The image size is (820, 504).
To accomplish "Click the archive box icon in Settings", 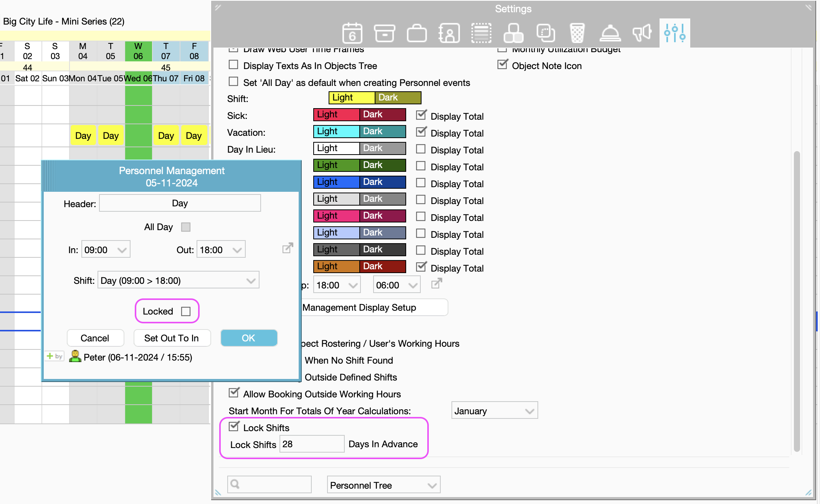I will tap(384, 33).
